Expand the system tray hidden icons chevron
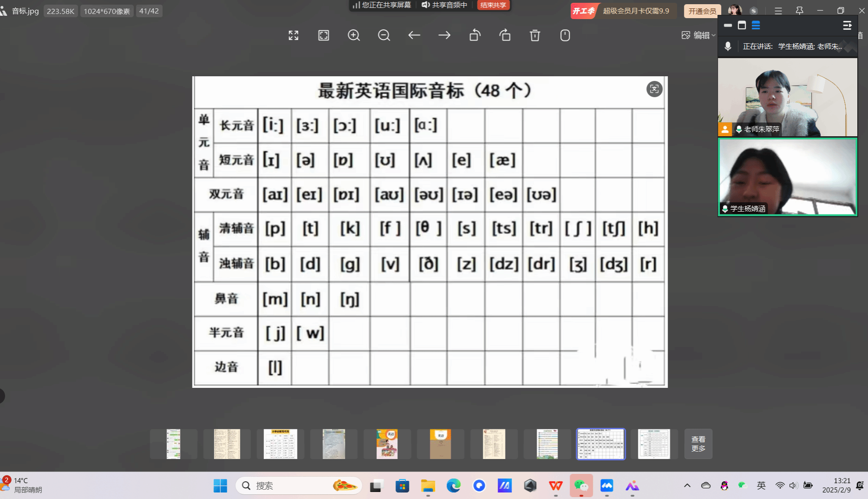 [x=687, y=486]
